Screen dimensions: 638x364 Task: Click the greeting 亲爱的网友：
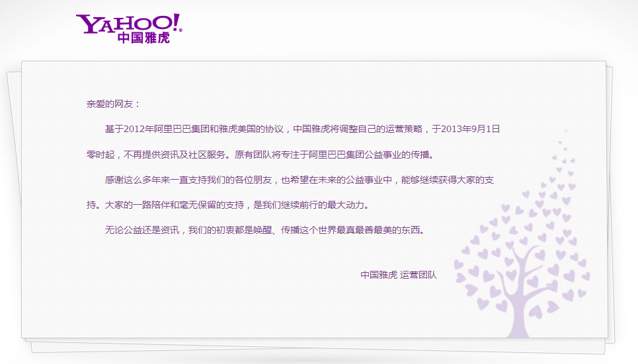pyautogui.click(x=113, y=104)
